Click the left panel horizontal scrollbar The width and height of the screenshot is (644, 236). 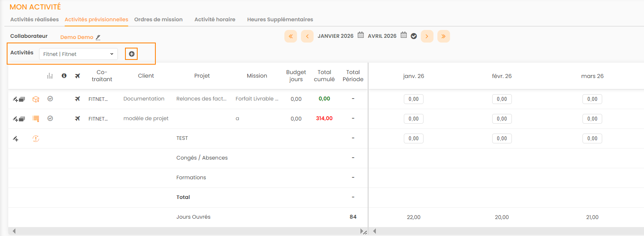pos(187,231)
